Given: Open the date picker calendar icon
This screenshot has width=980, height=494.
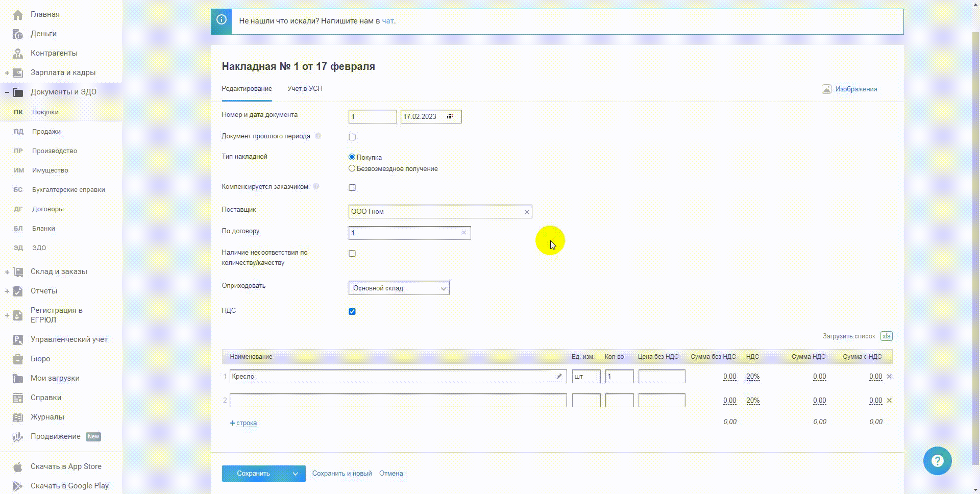Looking at the screenshot, I should coord(450,117).
